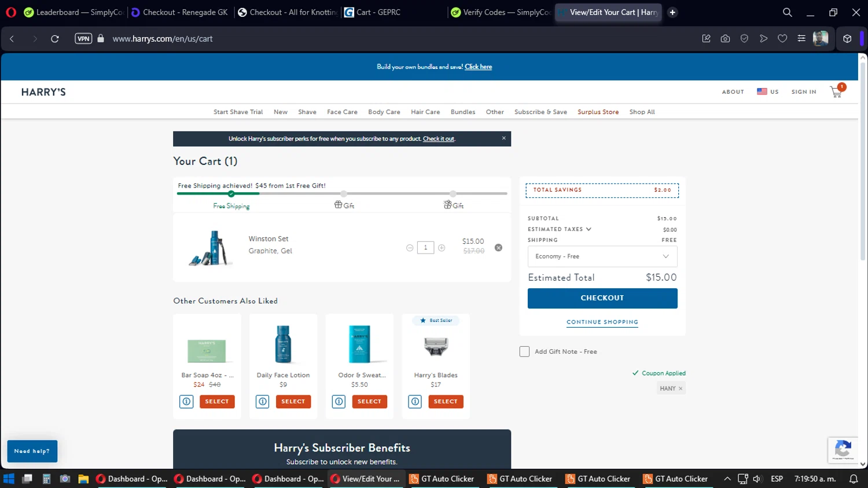Open File Explorer from taskbar

83,479
